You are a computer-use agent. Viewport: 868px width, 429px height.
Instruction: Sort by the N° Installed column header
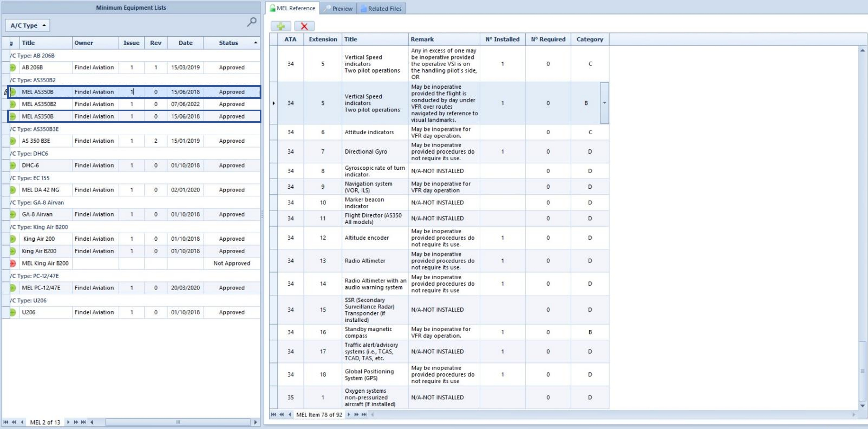[502, 39]
